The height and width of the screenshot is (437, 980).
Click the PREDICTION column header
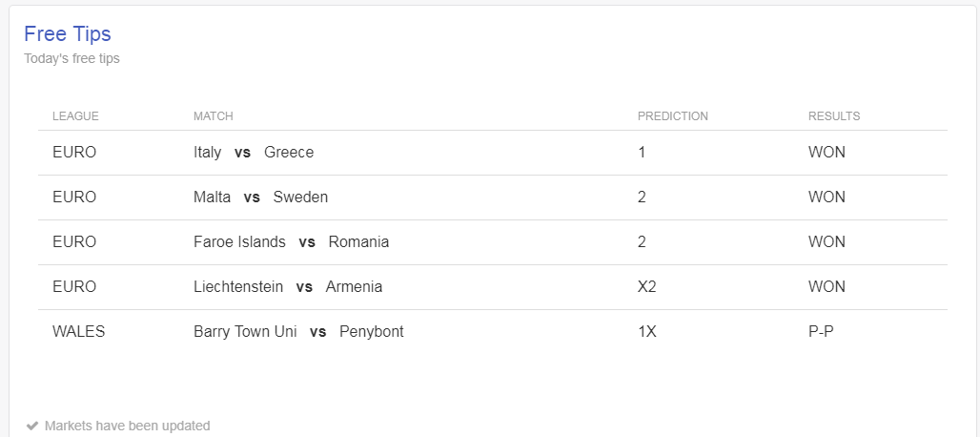pos(672,116)
